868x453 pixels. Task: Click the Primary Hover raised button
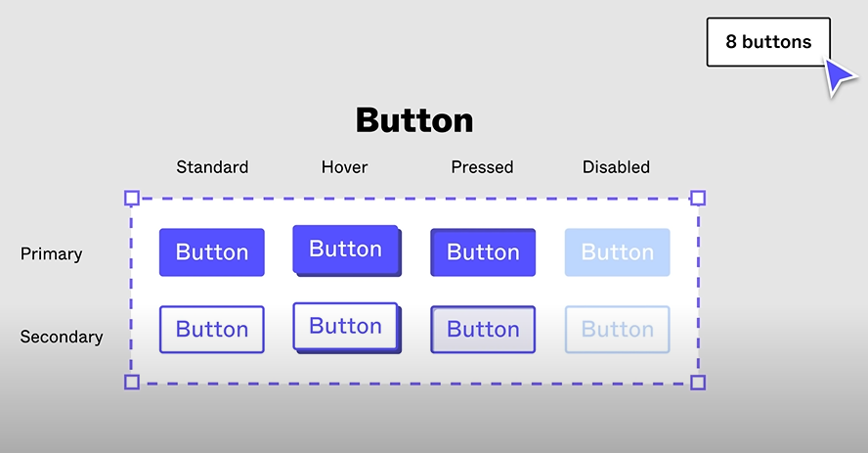point(347,250)
